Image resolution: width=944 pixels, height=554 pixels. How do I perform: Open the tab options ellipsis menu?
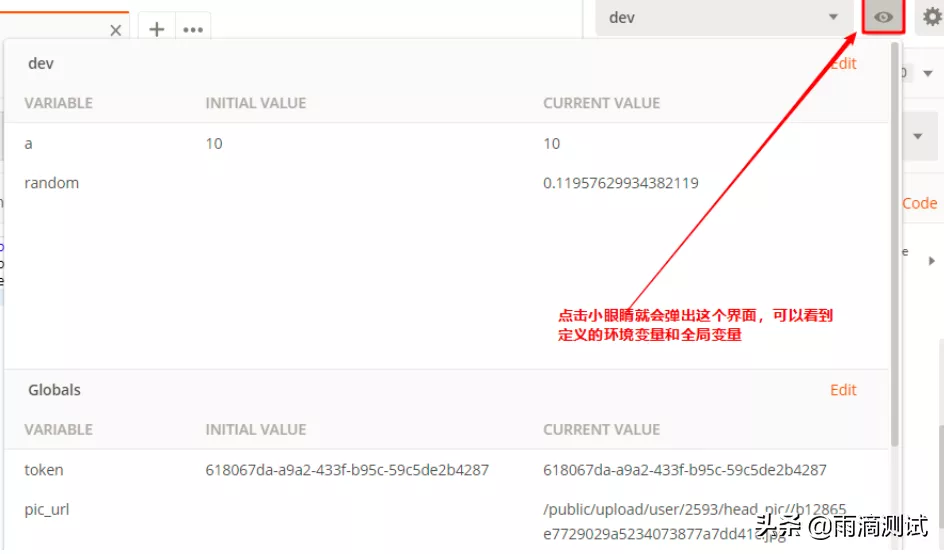(193, 30)
